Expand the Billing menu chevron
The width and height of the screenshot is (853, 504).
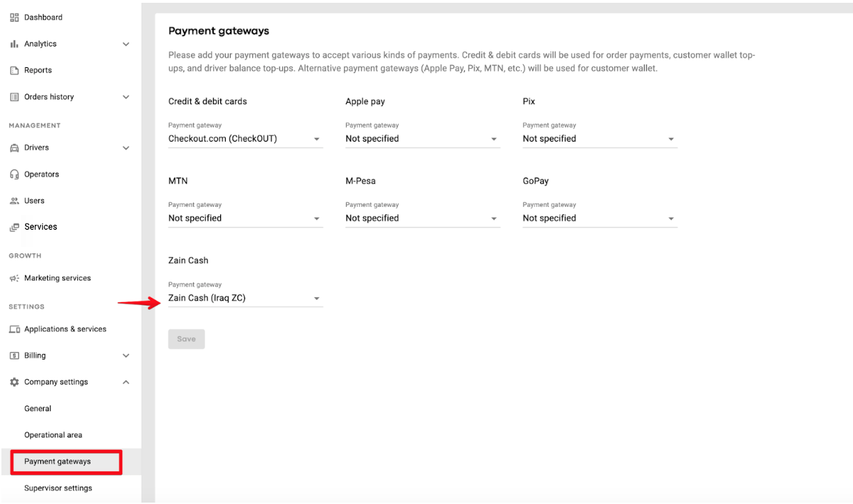[x=126, y=355]
